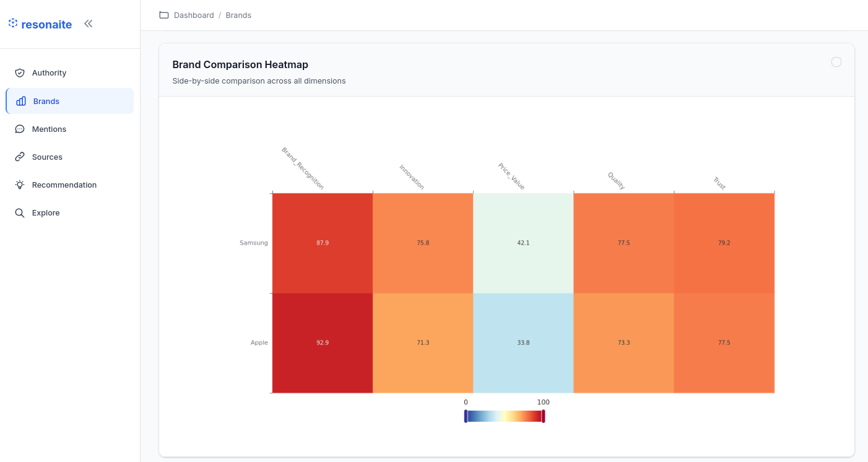Switch to the Mentions section
Image resolution: width=868 pixels, height=462 pixels.
[x=49, y=129]
